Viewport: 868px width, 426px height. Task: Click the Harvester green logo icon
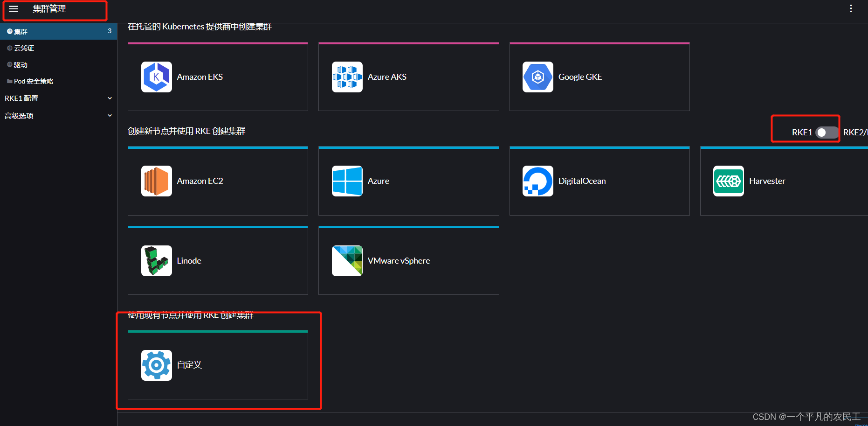[x=729, y=181]
